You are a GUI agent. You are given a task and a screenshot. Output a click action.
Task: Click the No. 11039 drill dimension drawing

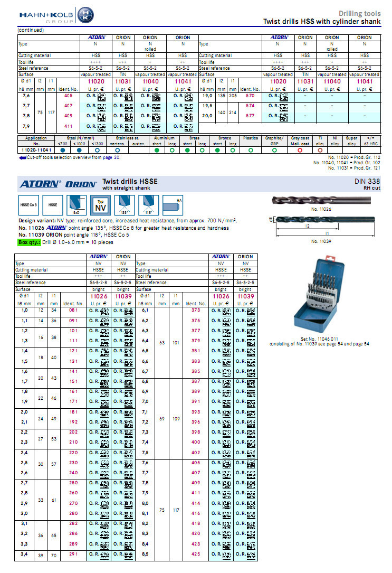tap(321, 227)
